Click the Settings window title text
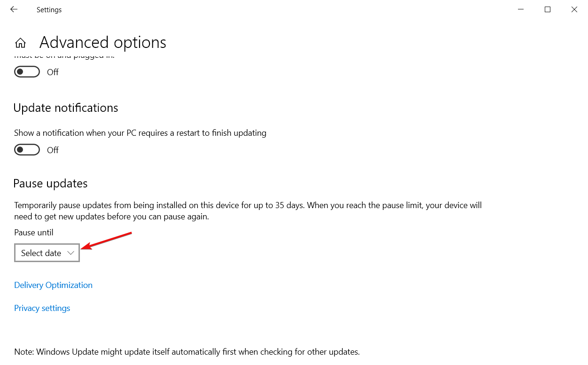The height and width of the screenshot is (365, 588). pos(49,10)
